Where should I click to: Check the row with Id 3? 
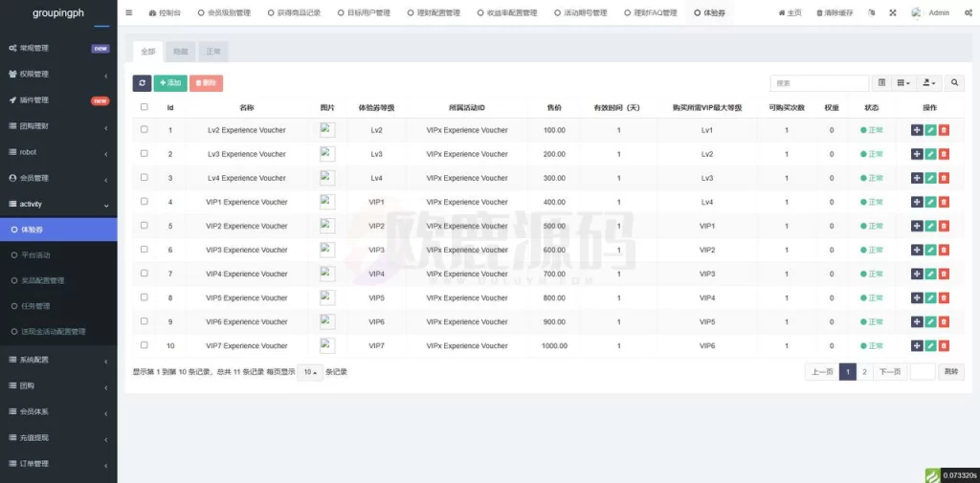click(145, 178)
